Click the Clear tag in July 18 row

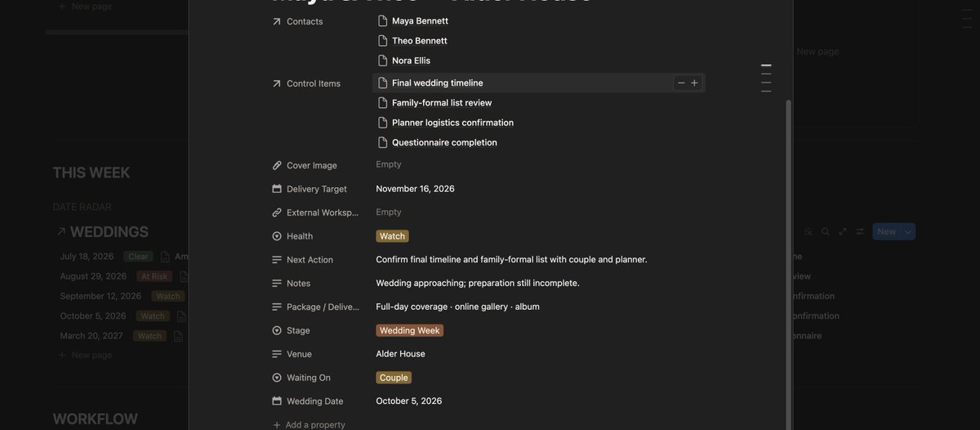138,257
